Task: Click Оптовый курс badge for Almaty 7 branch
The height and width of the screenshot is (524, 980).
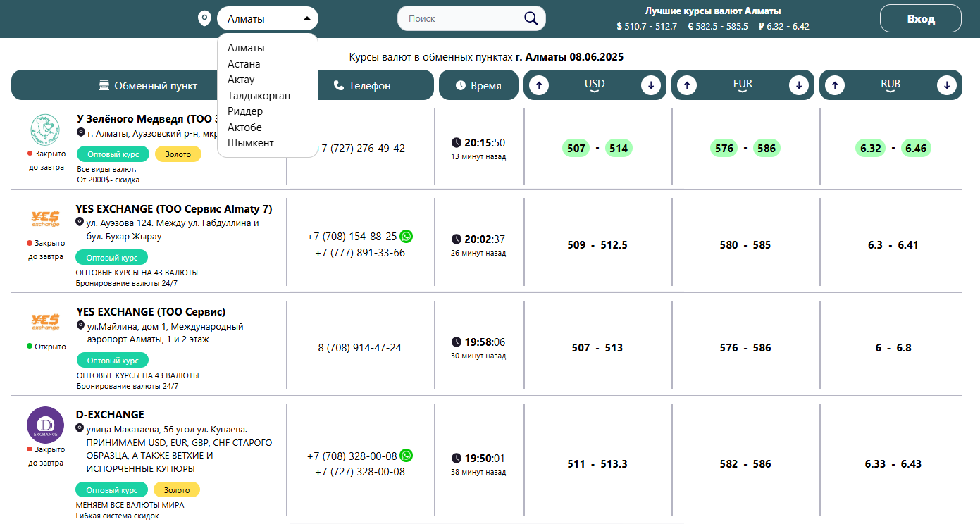Action: pyautogui.click(x=111, y=257)
